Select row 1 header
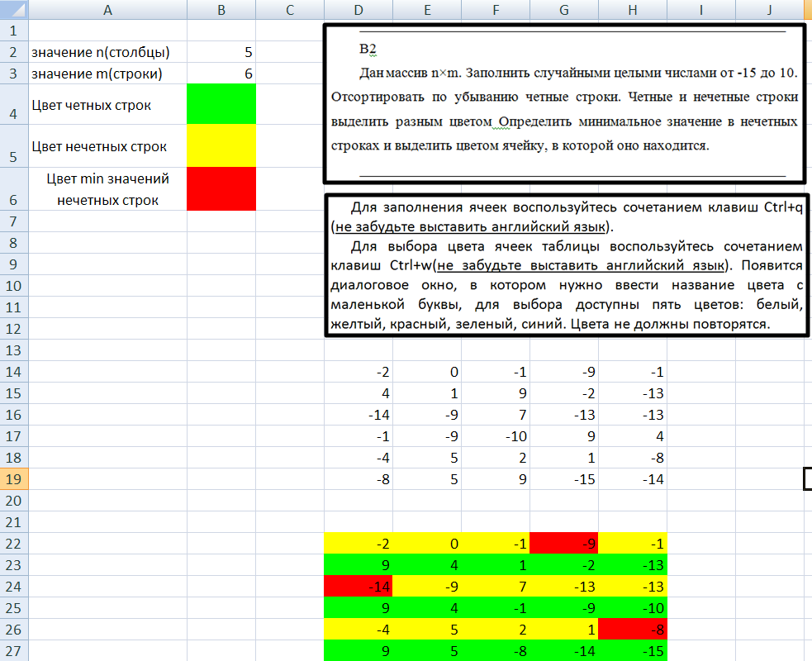Screen dimensions: 812x661 [14, 31]
